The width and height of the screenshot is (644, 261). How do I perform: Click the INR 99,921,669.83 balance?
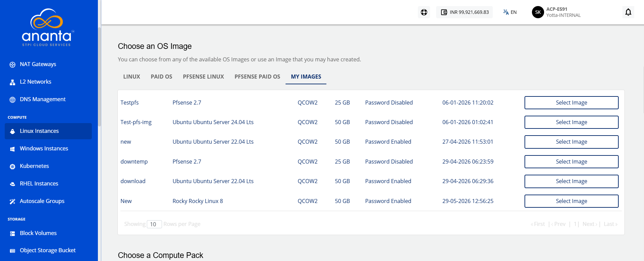469,12
